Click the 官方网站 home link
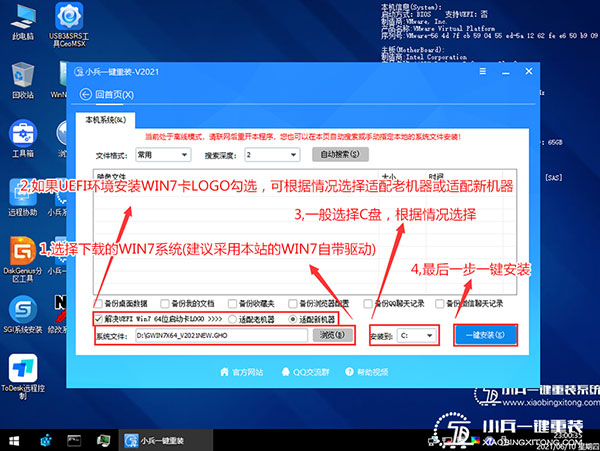The height and width of the screenshot is (451, 600). pos(242,372)
